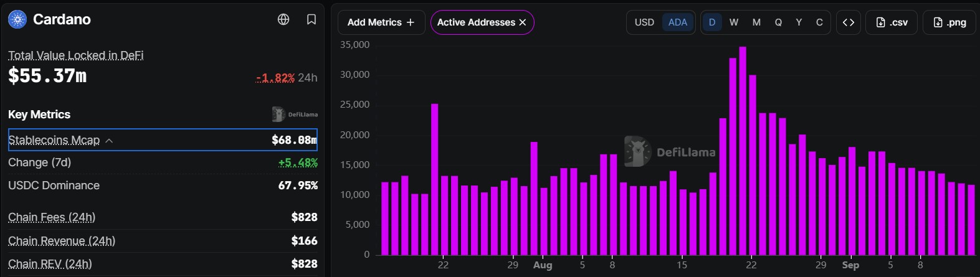This screenshot has height=277, width=980.
Task: Click the $68.08m stablecoins value
Action: pos(294,140)
